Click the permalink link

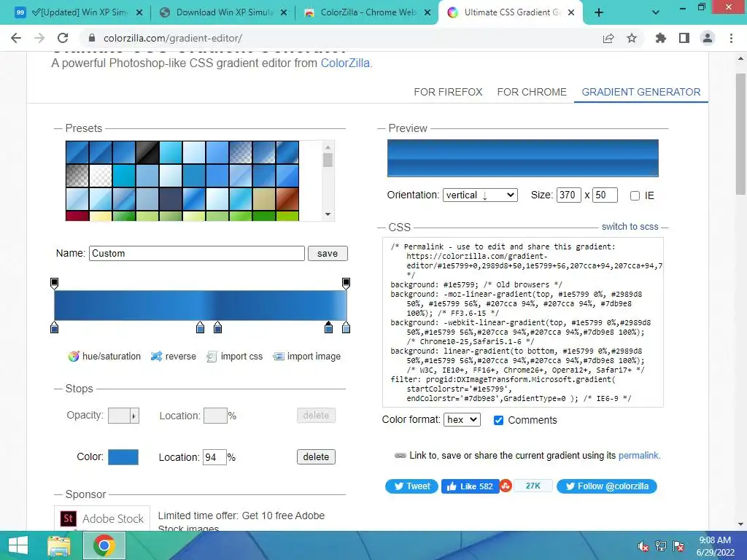tap(638, 455)
